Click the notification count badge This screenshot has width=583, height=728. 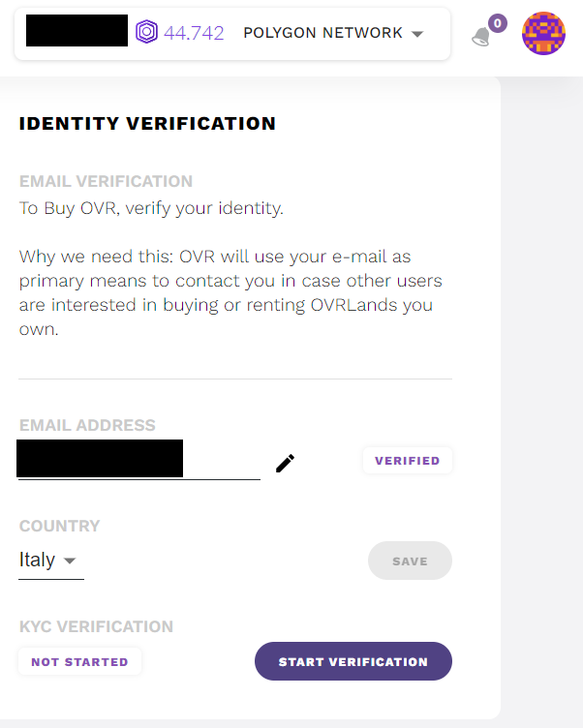coord(498,22)
